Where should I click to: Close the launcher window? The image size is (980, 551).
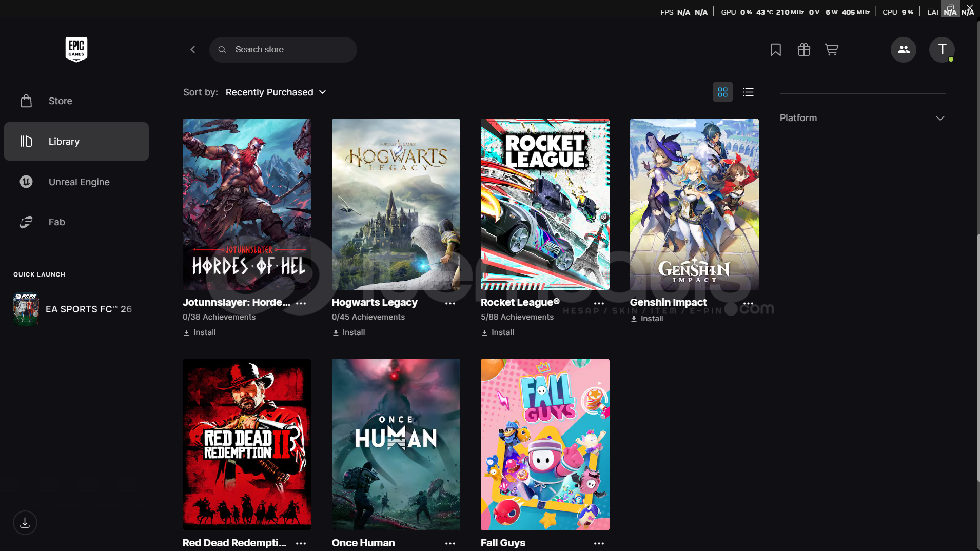pyautogui.click(x=970, y=8)
